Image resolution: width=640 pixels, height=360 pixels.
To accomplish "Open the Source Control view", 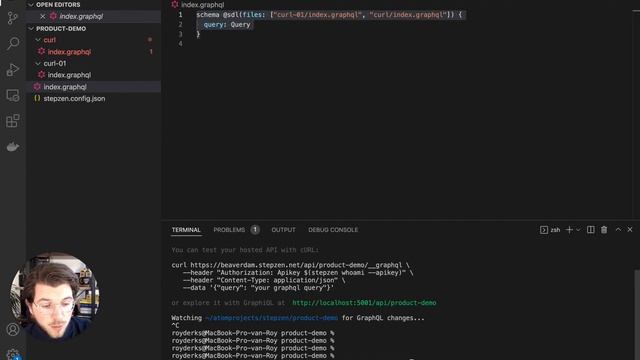I will point(13,18).
